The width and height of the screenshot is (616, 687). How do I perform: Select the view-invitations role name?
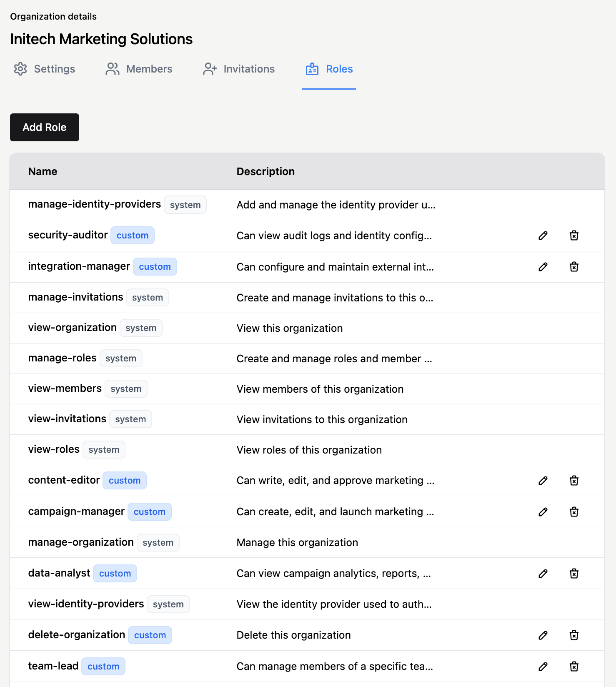pos(67,419)
